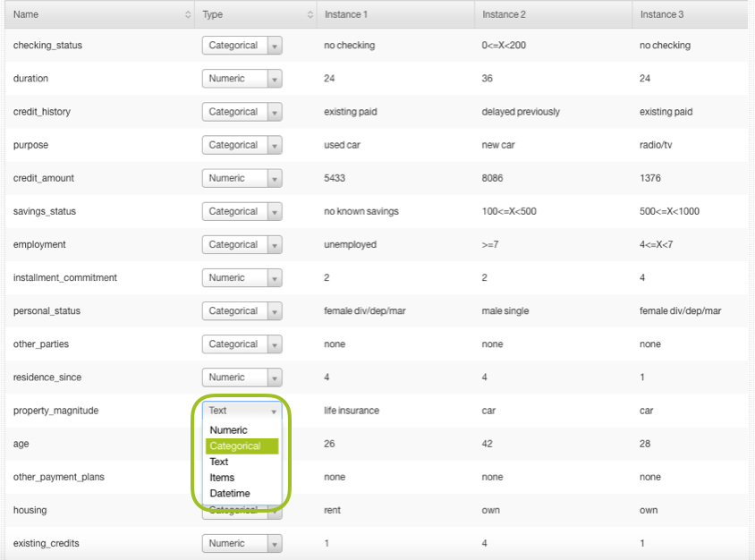The height and width of the screenshot is (560, 755).
Task: Open the purpose field's type dropdown
Action: pyautogui.click(x=275, y=145)
